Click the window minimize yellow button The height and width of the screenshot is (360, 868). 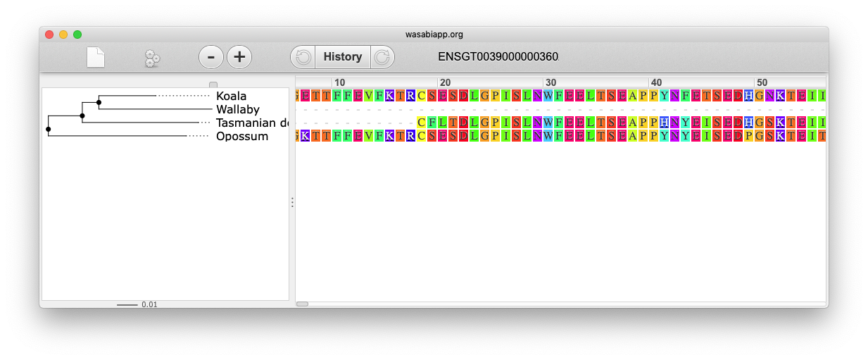pos(63,34)
